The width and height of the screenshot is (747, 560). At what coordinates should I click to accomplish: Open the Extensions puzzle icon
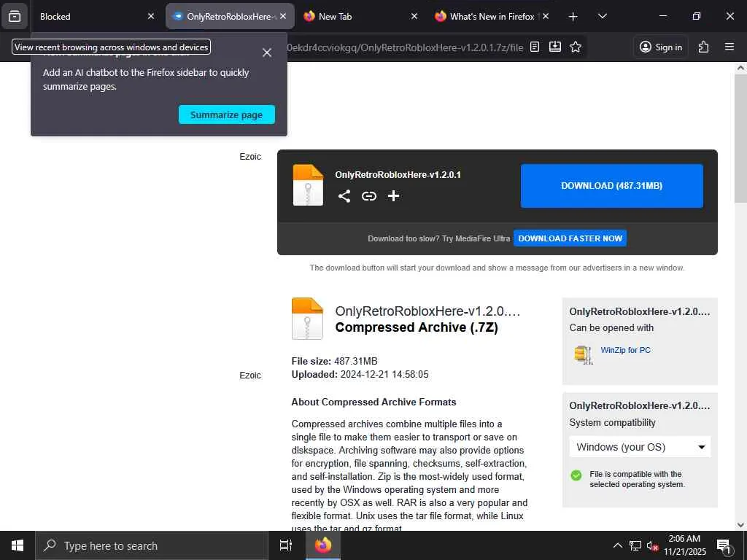click(704, 47)
